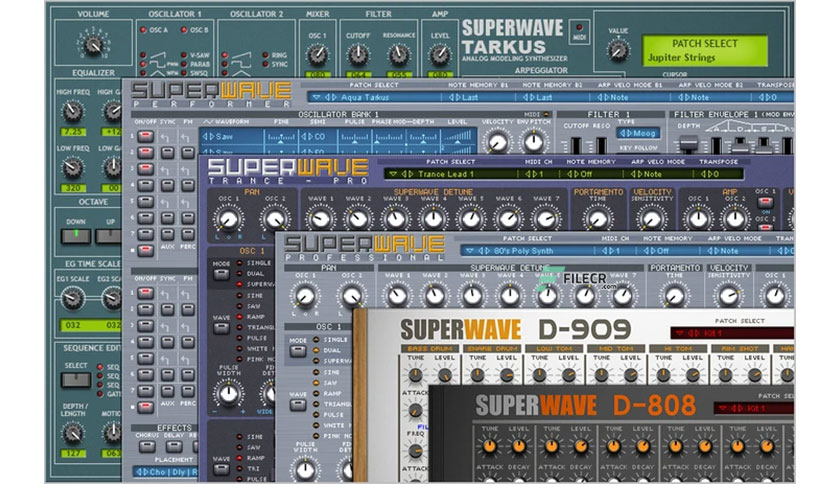Enable SYNC on Tarkus Oscillator 2
This screenshot has width=836, height=484.
coord(266,64)
